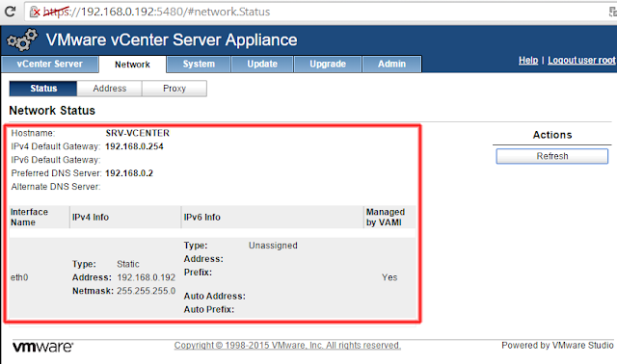Click the VMware gears logo icon
The width and height of the screenshot is (617, 364).
click(22, 39)
